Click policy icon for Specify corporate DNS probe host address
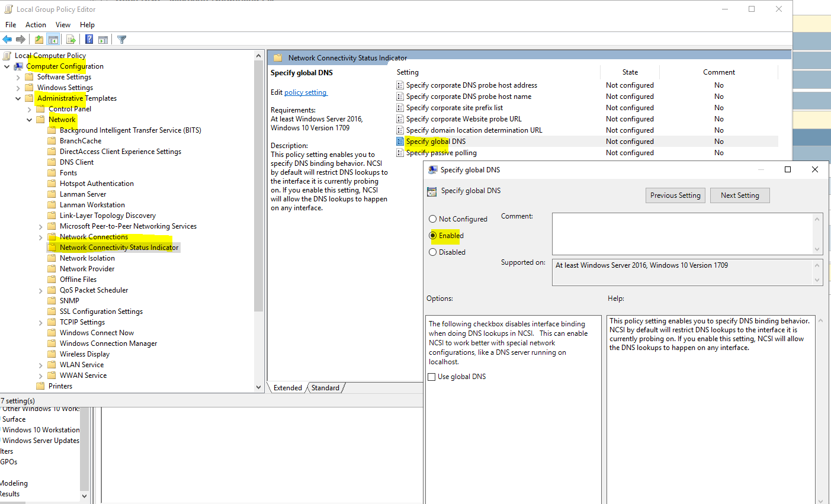The image size is (831, 504). pyautogui.click(x=400, y=85)
